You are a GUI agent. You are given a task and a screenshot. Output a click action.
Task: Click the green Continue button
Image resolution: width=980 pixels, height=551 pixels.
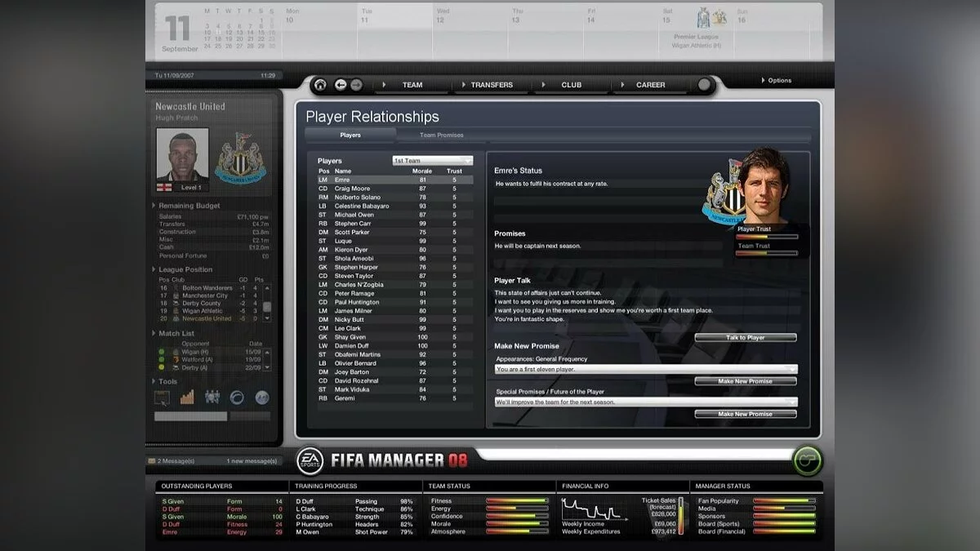(x=807, y=461)
